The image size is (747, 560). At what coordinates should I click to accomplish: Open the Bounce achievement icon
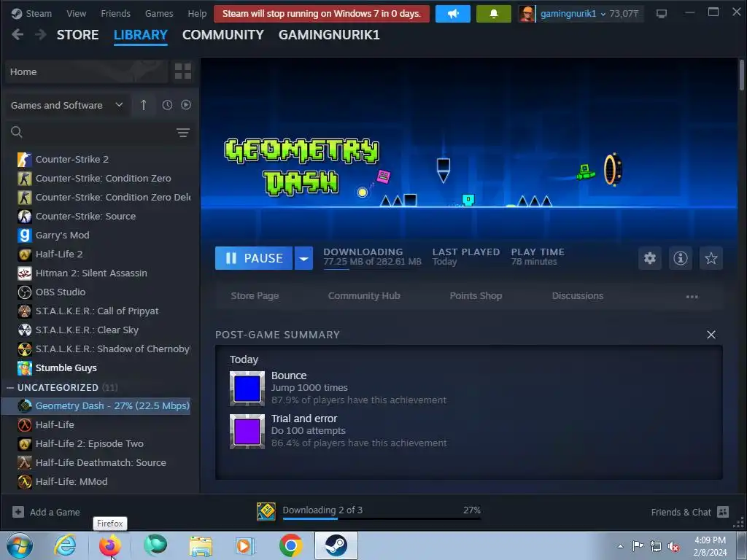point(247,388)
